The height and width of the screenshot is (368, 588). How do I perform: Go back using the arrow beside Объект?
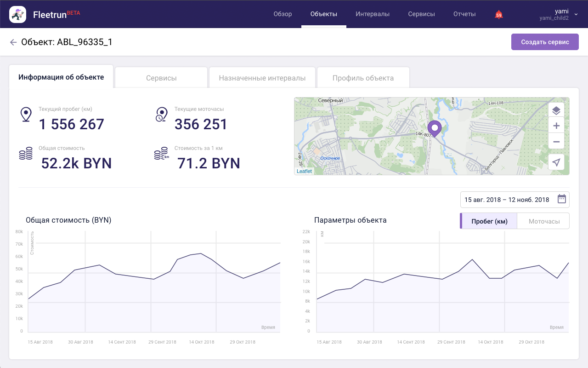(13, 42)
